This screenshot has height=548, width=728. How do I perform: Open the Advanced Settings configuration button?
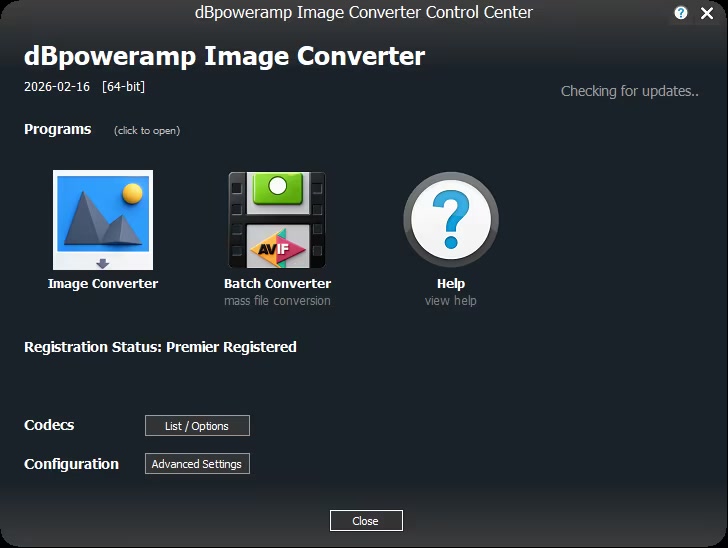197,464
